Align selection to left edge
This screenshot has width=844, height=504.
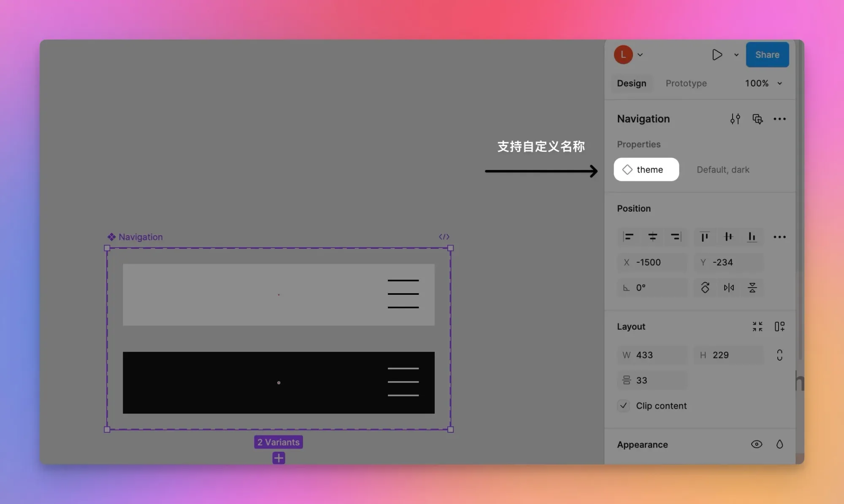(x=628, y=237)
